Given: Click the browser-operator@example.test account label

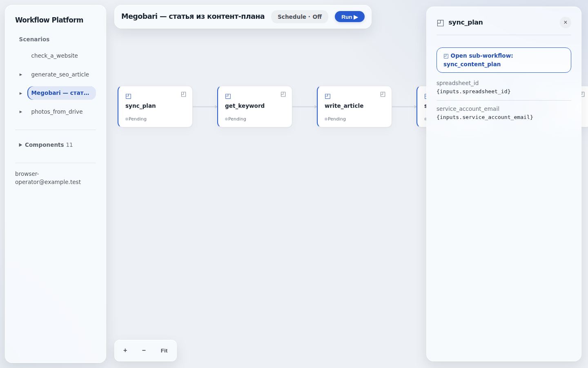Looking at the screenshot, I should point(48,178).
